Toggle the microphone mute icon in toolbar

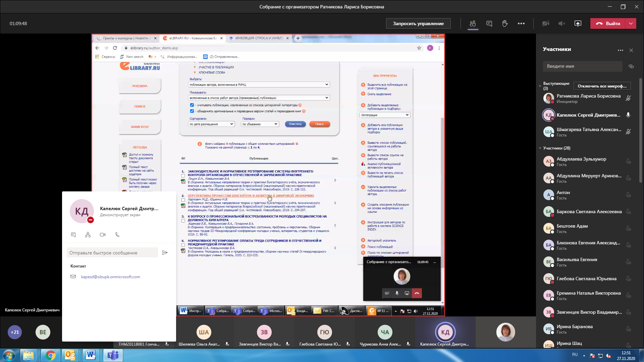pyautogui.click(x=562, y=23)
